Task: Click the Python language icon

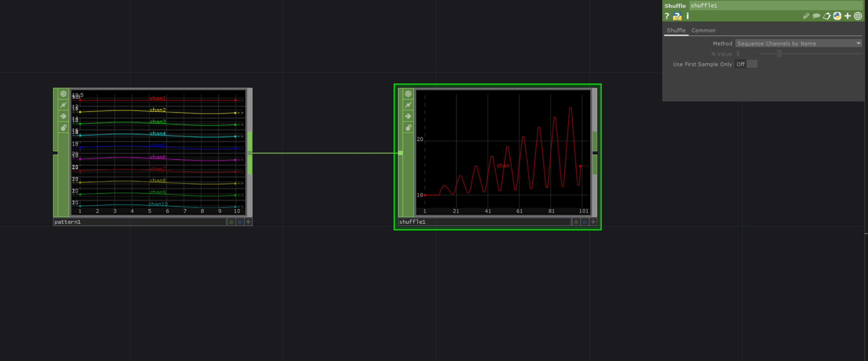Action: pos(837,16)
